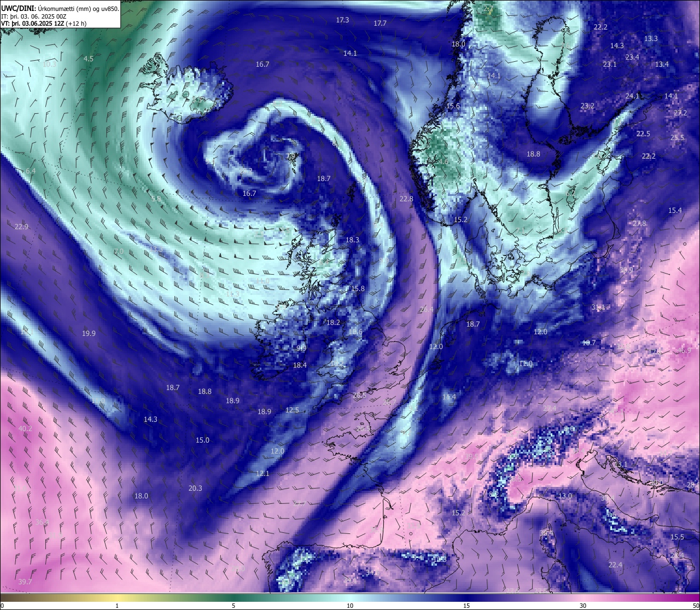Click the colorbar tick label '5'
Viewport: 700px width, 610px height.
pos(234,606)
